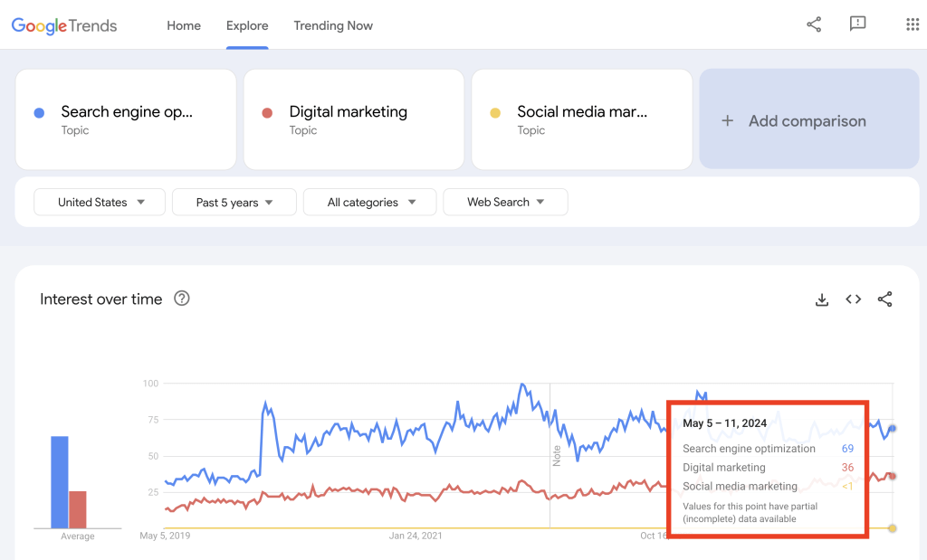Click the blue topic color dot
Screen dimensions: 927x560
click(39, 113)
